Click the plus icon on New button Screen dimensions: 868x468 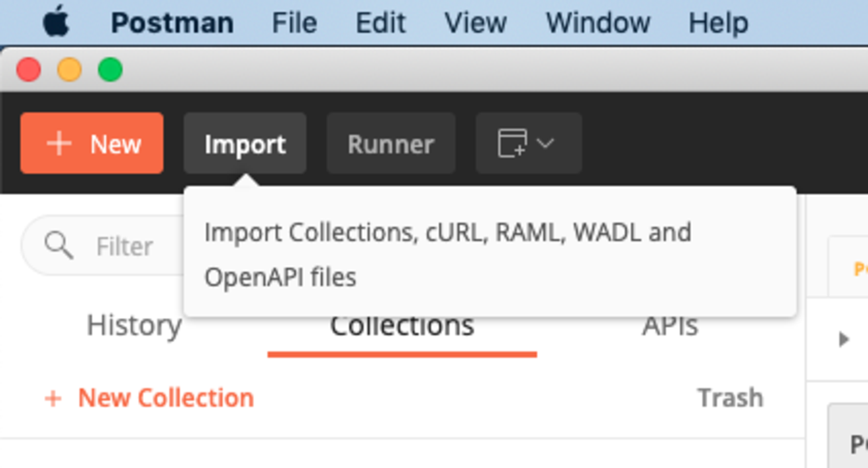point(59,143)
